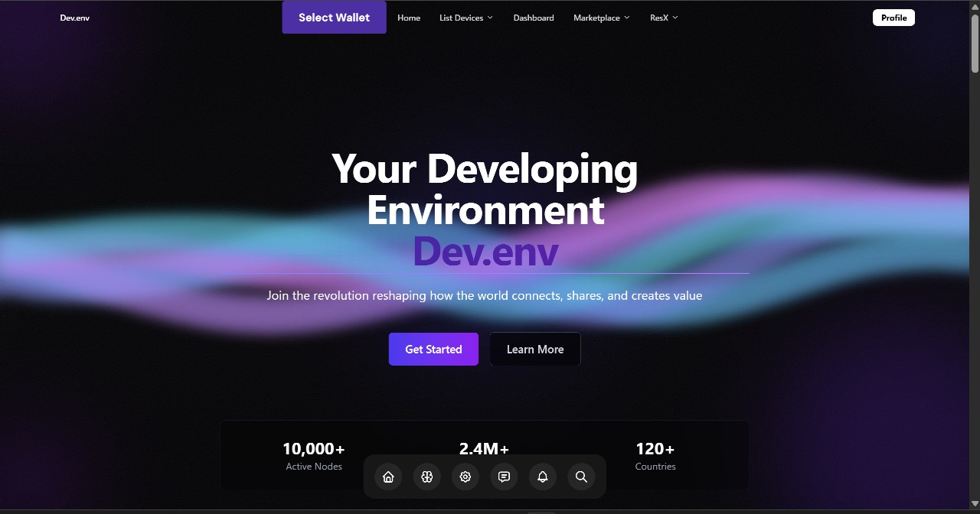
Task: Open settings gear icon in dock
Action: pyautogui.click(x=465, y=477)
